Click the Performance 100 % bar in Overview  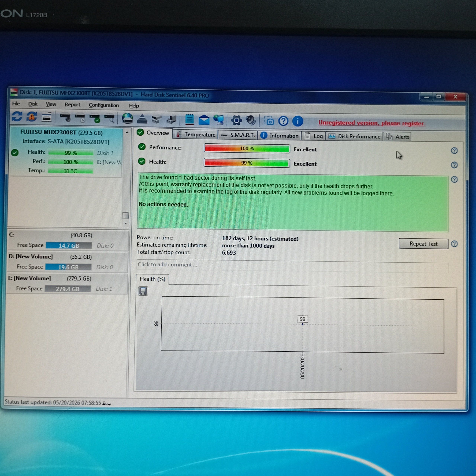coord(247,149)
